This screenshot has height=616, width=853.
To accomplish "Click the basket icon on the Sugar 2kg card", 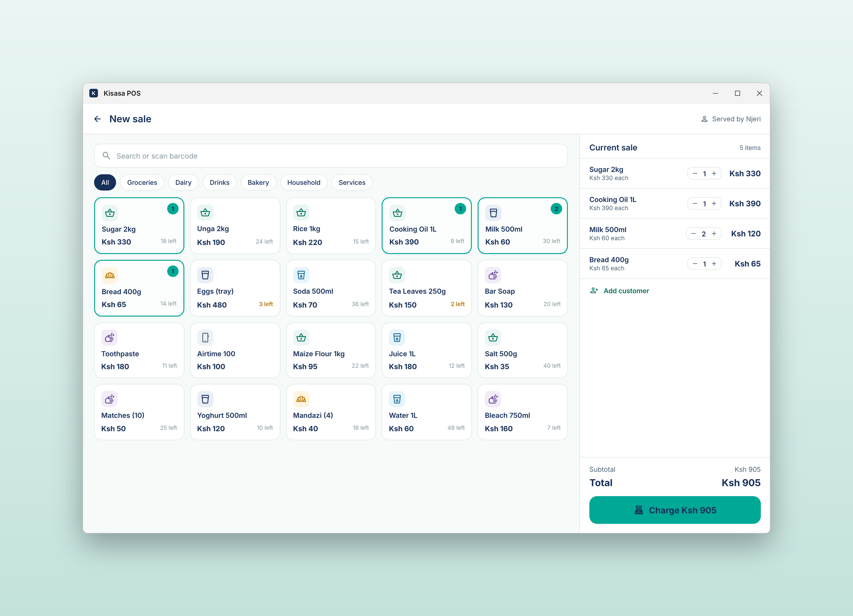I will pos(110,213).
